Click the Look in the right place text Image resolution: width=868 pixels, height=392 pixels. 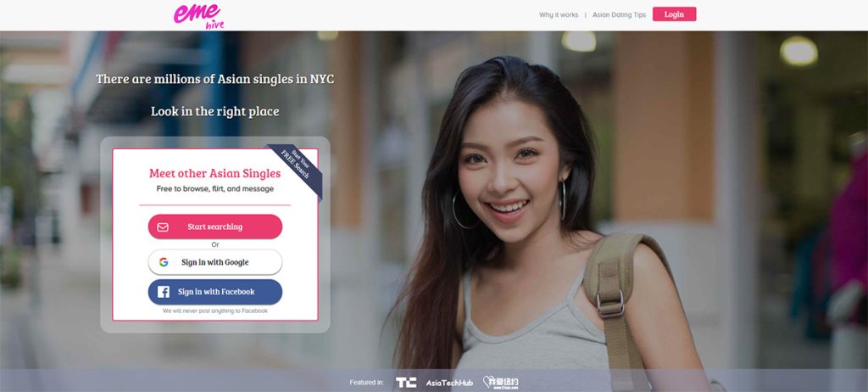[x=214, y=111]
